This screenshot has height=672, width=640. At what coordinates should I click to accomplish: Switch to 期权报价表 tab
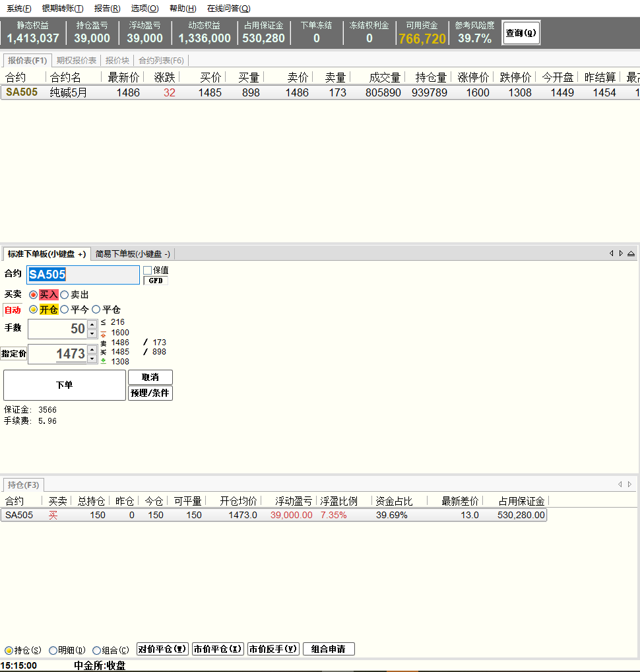[77, 61]
